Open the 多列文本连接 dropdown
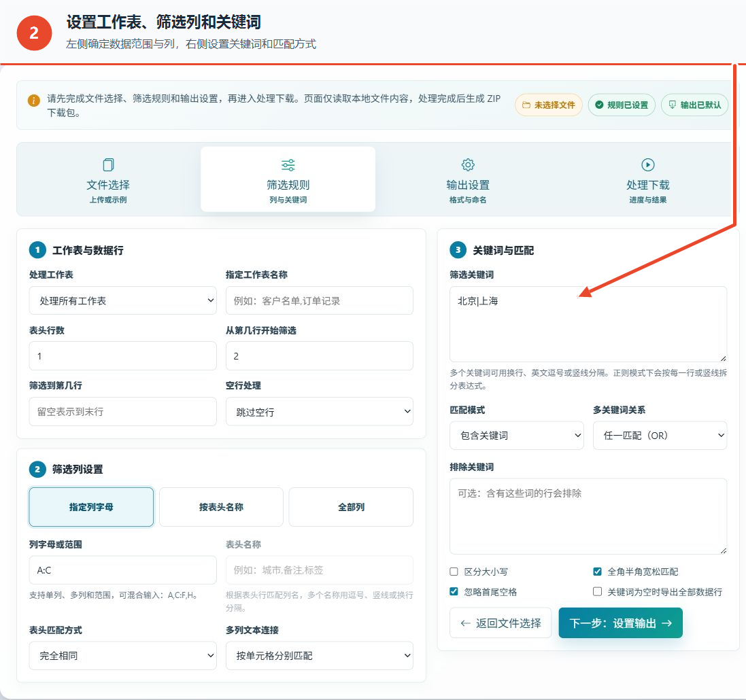The height and width of the screenshot is (700, 746). [x=319, y=656]
